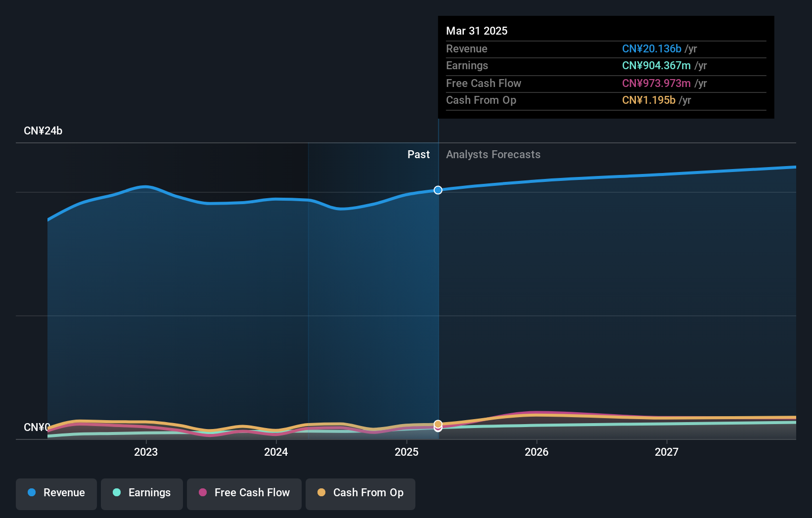Click the CN¥973.973m free cash flow value
The width and height of the screenshot is (812, 518).
coord(656,84)
